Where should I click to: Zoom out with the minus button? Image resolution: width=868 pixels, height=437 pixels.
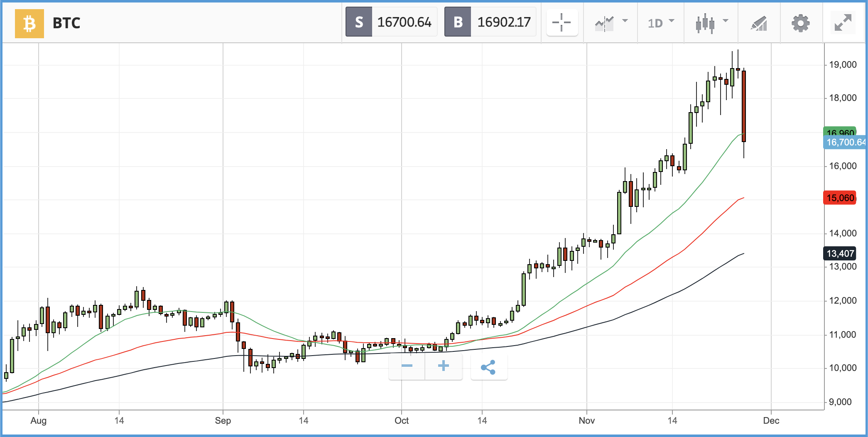click(x=407, y=366)
